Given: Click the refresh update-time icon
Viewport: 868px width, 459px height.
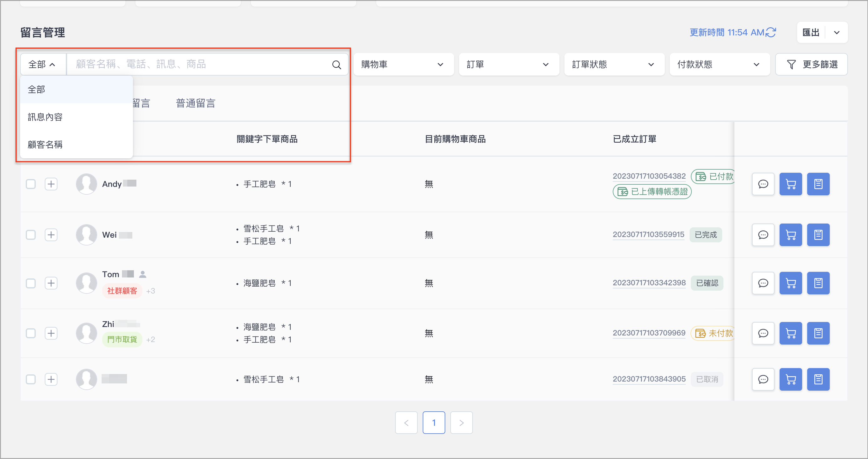Looking at the screenshot, I should 770,32.
